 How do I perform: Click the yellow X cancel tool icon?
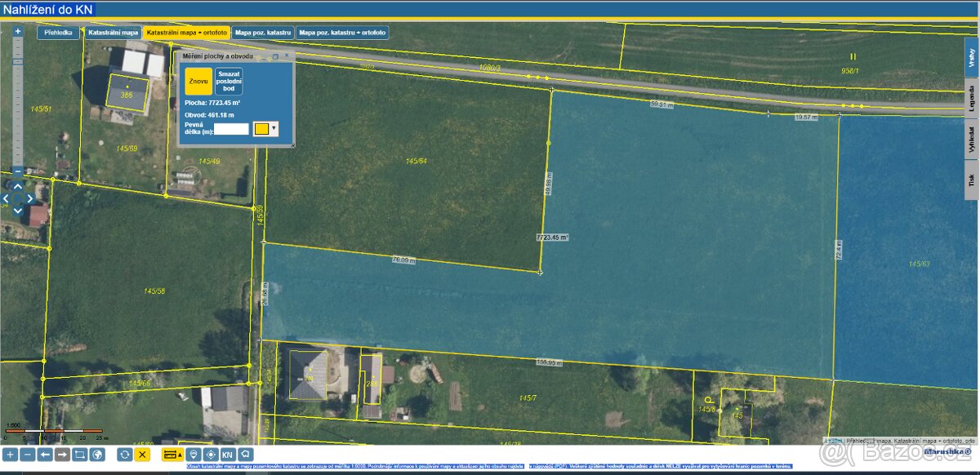tap(142, 455)
